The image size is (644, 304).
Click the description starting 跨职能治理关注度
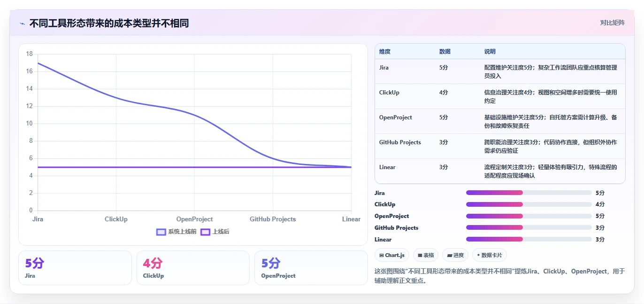(x=551, y=146)
